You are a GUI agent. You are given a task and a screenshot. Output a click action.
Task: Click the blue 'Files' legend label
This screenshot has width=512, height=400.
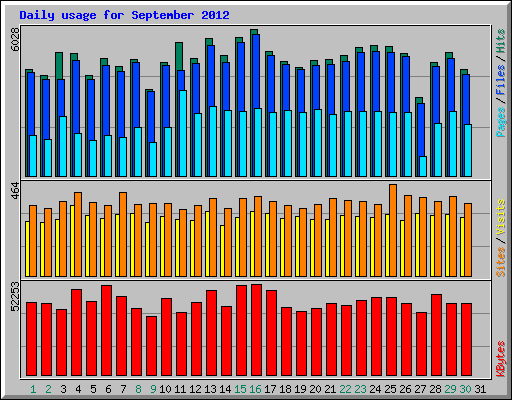(501, 79)
